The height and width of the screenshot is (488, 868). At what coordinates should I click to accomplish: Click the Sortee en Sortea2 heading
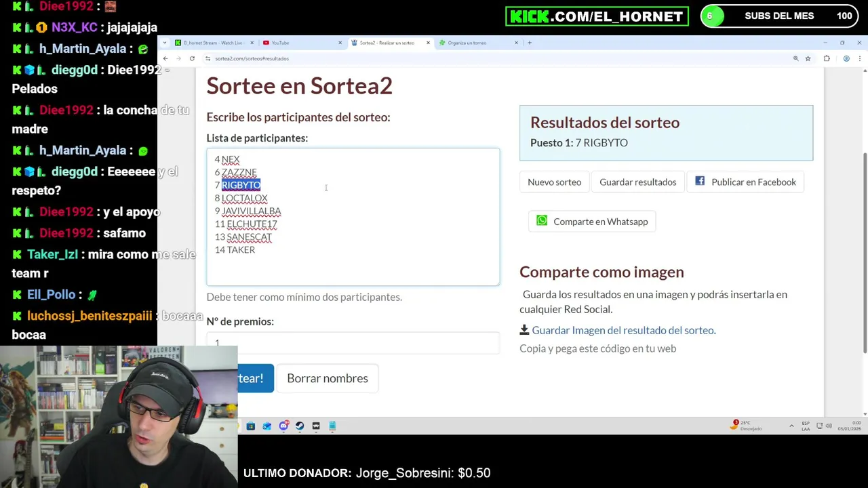pyautogui.click(x=300, y=85)
